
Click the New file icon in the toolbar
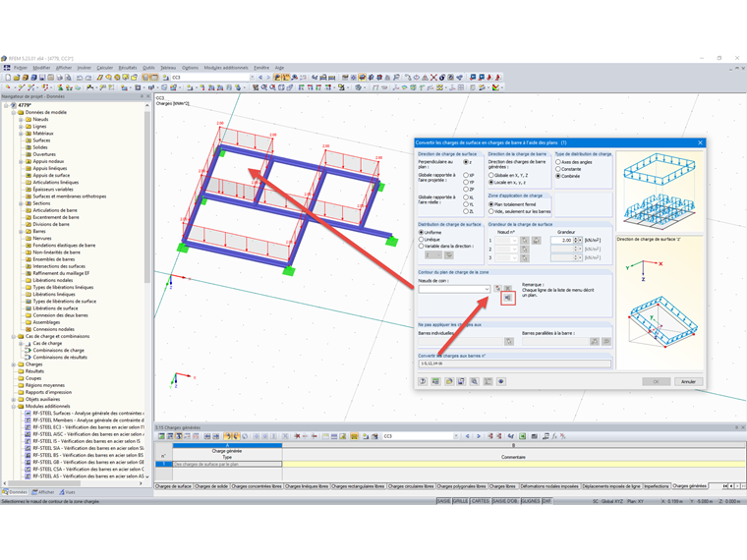pos(8,78)
